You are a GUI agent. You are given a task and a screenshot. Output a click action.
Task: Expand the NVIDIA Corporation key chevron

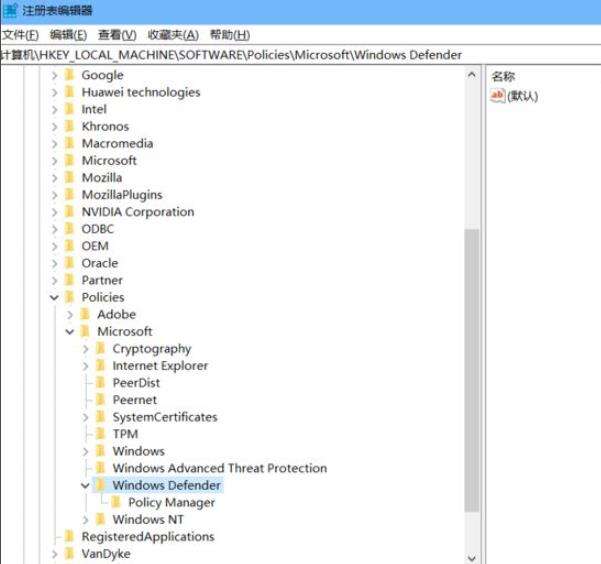(x=54, y=212)
